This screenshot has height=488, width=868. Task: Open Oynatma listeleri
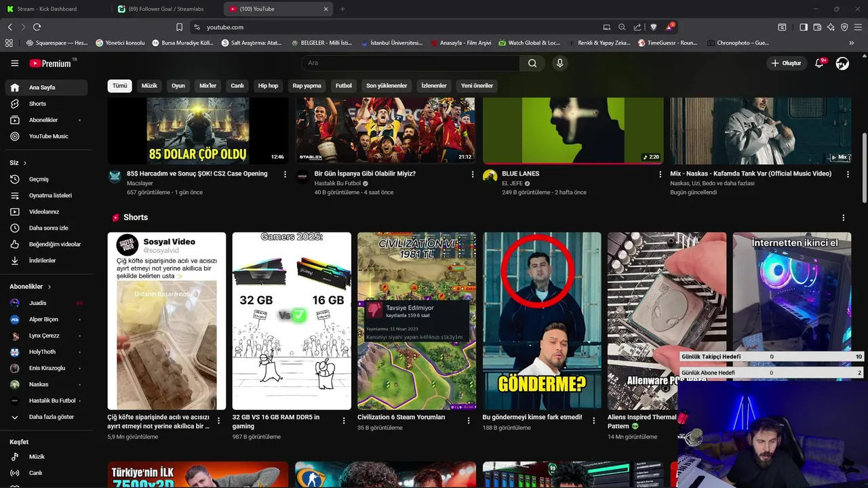46,195
